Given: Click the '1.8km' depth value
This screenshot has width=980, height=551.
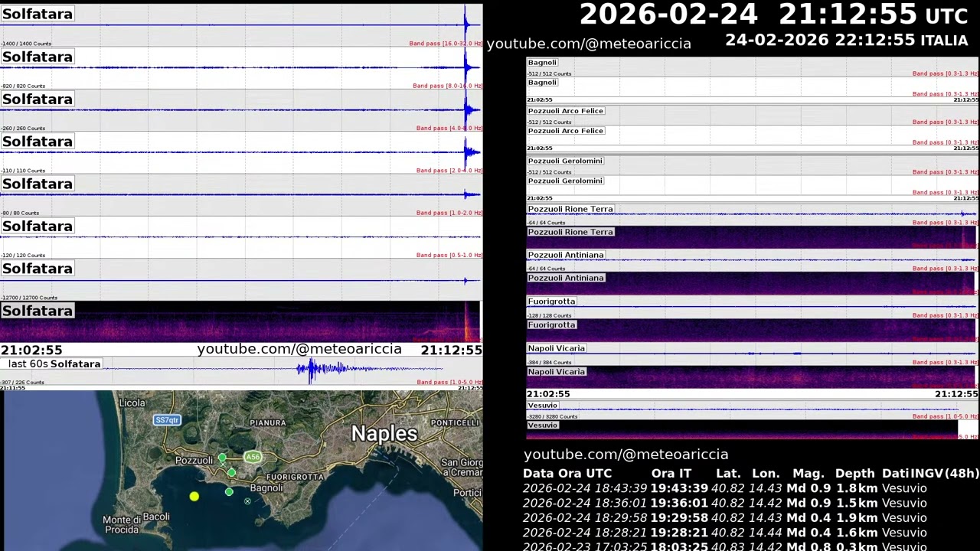Looking at the screenshot, I should point(857,488).
